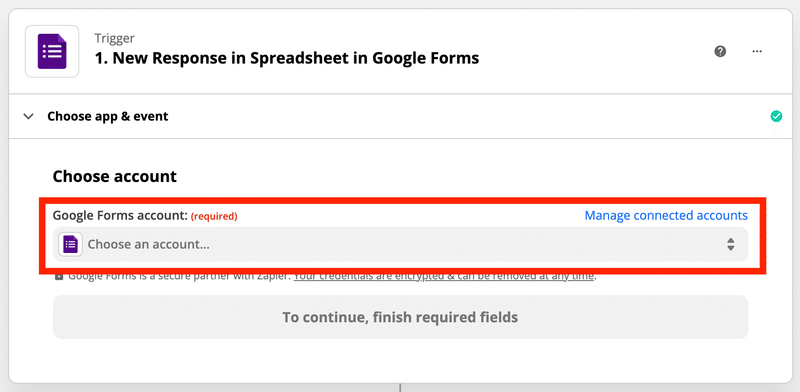Click the Google Forms secure partner text
The width and height of the screenshot is (800, 392).
(x=180, y=276)
